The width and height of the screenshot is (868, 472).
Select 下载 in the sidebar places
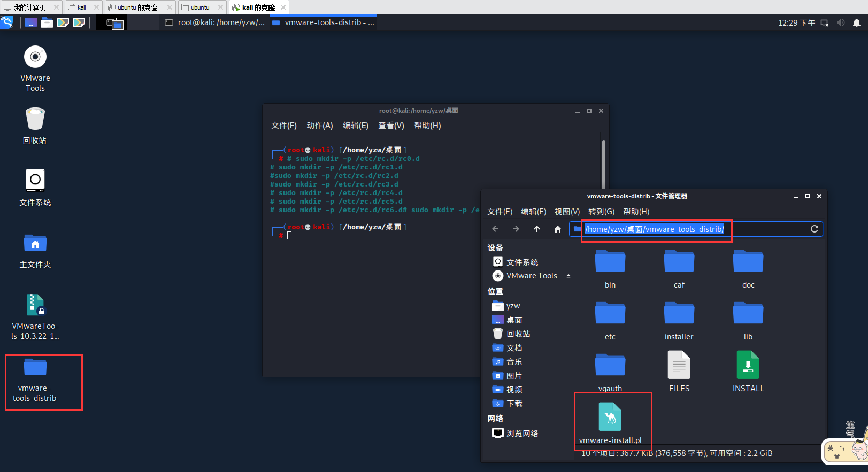(514, 404)
